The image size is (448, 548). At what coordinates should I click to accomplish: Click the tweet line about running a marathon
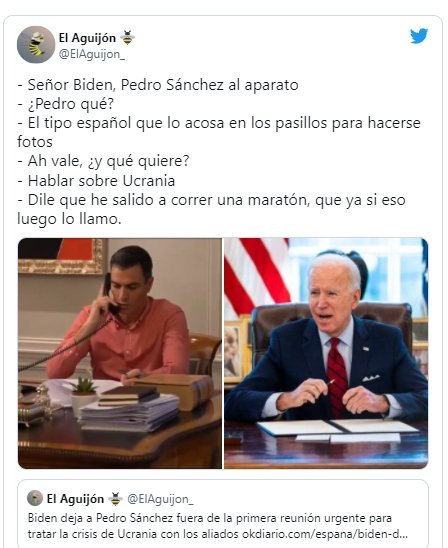(211, 209)
